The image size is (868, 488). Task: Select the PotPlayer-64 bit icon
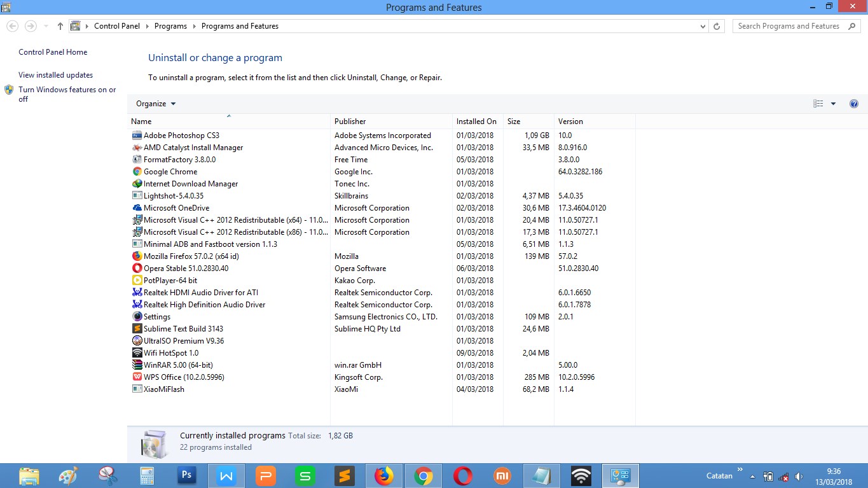(x=137, y=281)
